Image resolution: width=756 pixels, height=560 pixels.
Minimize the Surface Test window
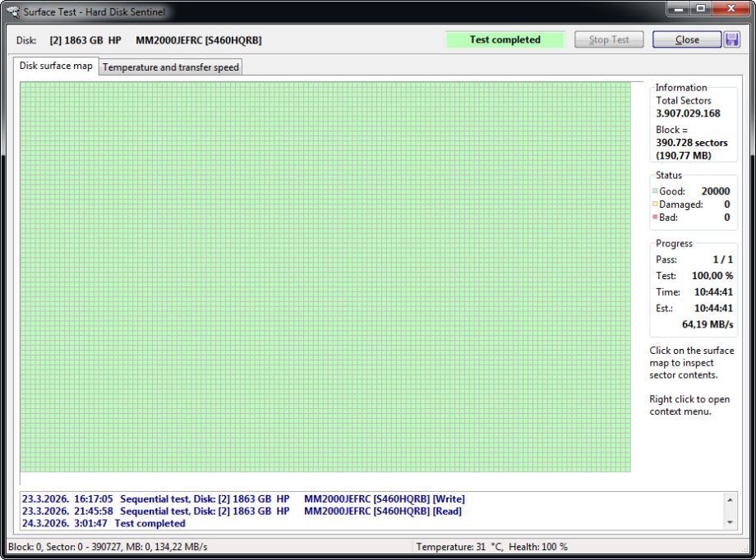(x=679, y=9)
